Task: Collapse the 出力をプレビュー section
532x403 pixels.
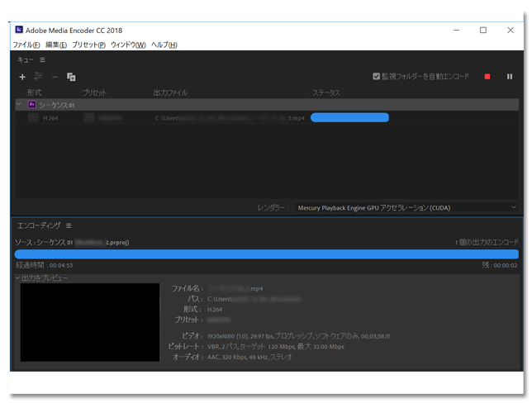Action: pos(17,278)
